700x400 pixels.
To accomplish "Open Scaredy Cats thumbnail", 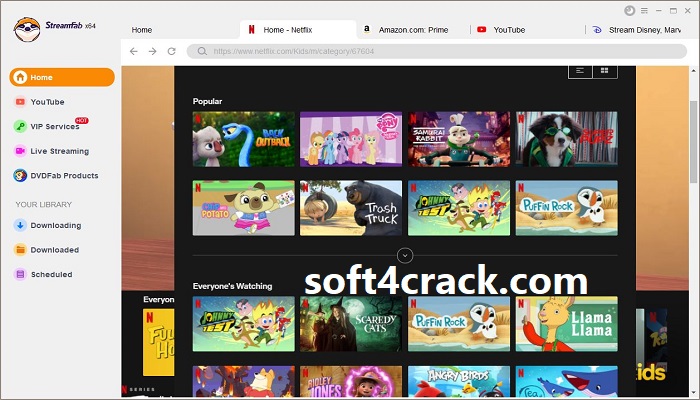I will 351,324.
